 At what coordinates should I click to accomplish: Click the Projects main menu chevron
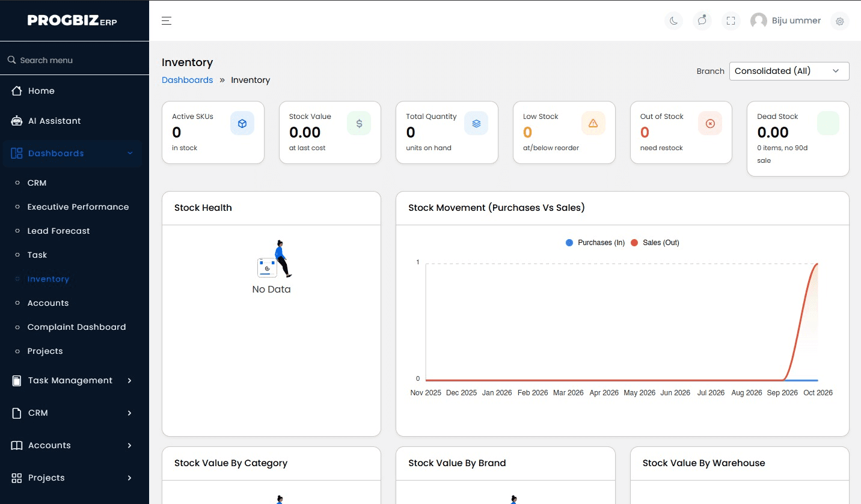click(130, 478)
